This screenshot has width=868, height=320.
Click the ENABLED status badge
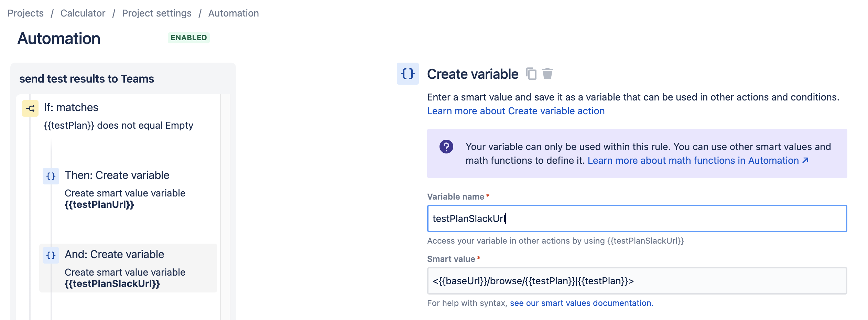click(189, 38)
